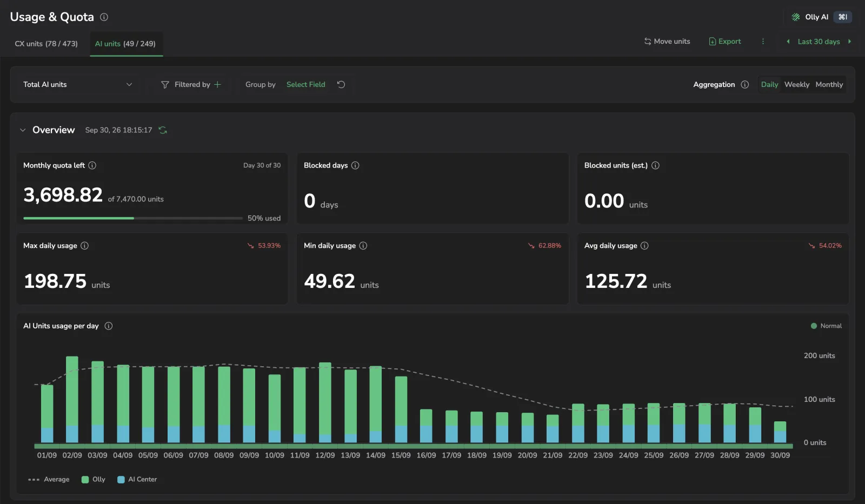Switch to the CX units tab
Image resolution: width=865 pixels, height=504 pixels.
point(46,44)
